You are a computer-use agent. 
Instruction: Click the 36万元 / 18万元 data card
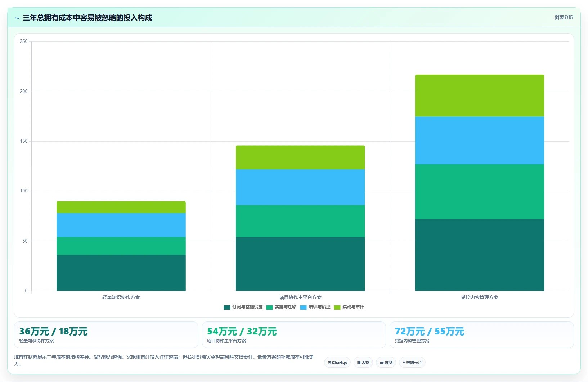click(106, 335)
